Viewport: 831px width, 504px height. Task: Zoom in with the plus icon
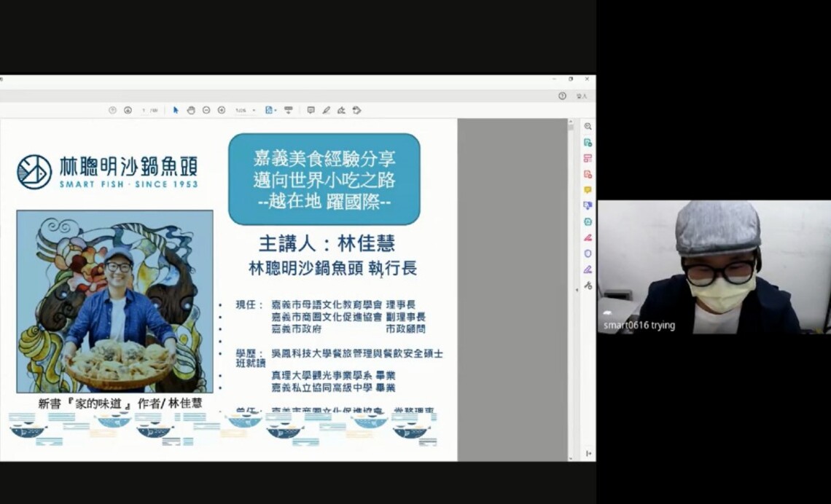click(x=222, y=110)
